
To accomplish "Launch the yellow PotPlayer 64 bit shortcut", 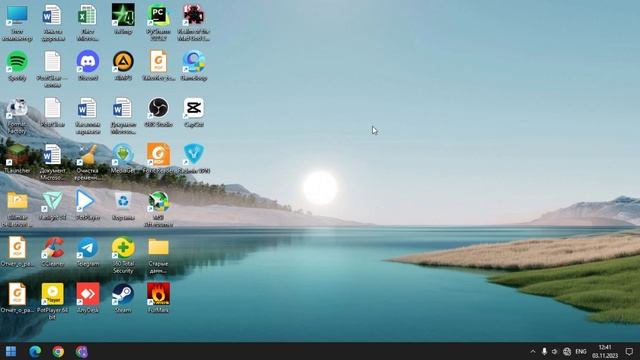I will [x=52, y=301].
